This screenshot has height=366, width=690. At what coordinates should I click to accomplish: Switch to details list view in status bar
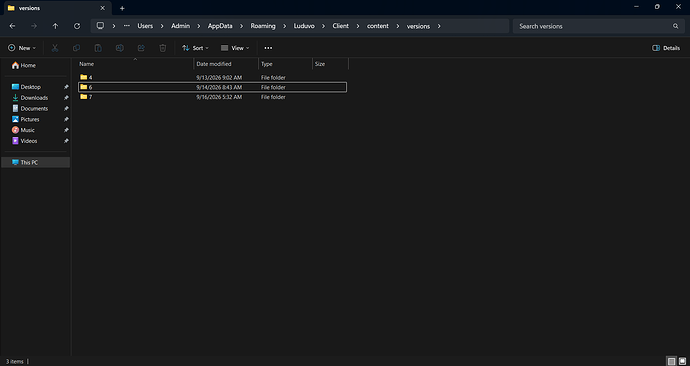click(x=671, y=361)
